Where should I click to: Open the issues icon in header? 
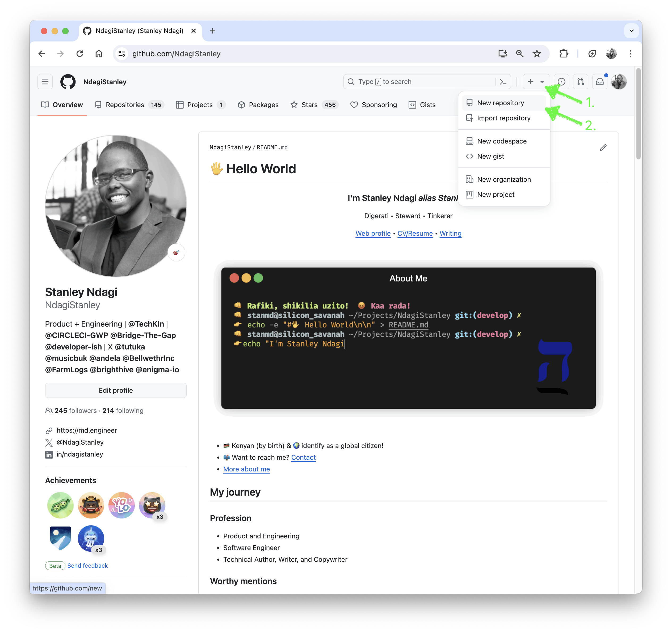561,81
